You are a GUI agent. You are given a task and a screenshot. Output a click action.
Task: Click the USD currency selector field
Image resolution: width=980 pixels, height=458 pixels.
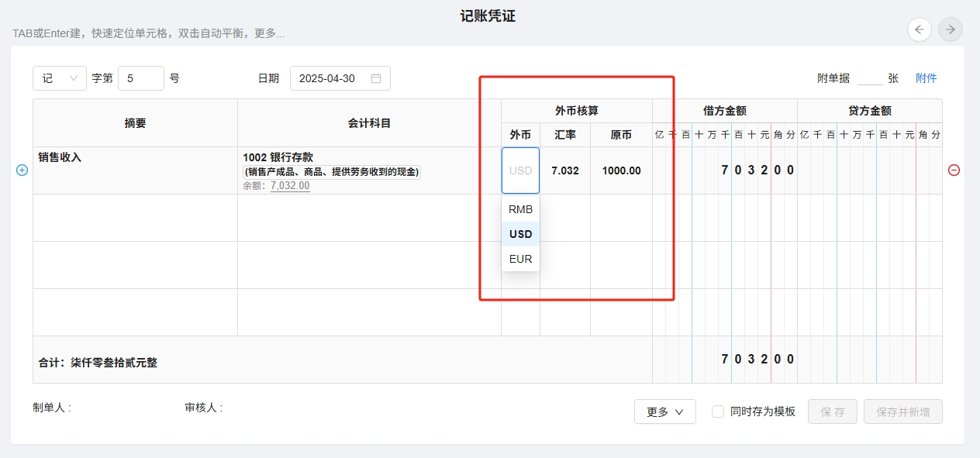(x=520, y=170)
